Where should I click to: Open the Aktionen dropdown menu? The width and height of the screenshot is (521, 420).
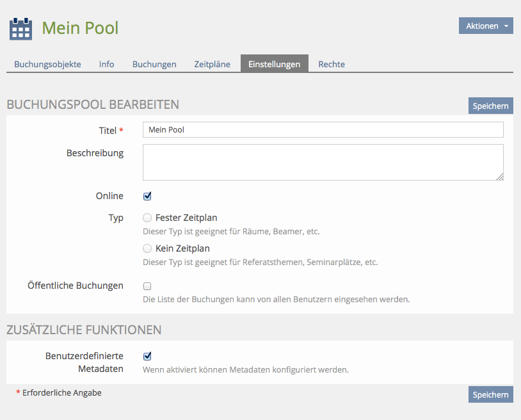pyautogui.click(x=485, y=26)
